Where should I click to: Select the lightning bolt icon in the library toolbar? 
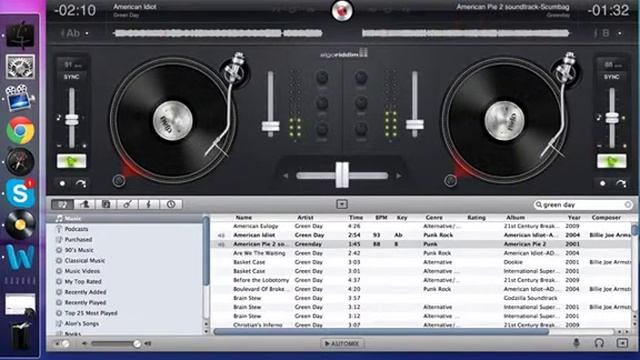tap(149, 204)
